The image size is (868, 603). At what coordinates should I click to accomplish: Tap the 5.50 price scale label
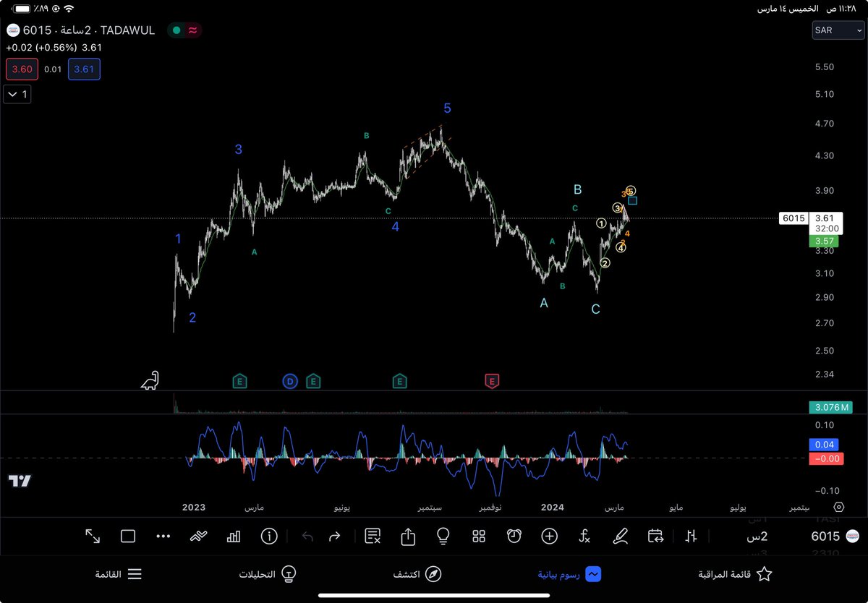[825, 67]
